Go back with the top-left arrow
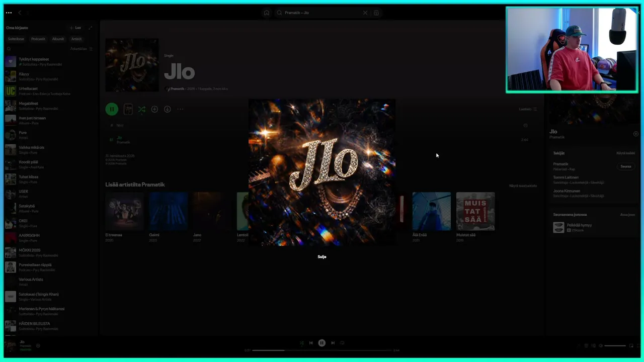 [x=20, y=13]
